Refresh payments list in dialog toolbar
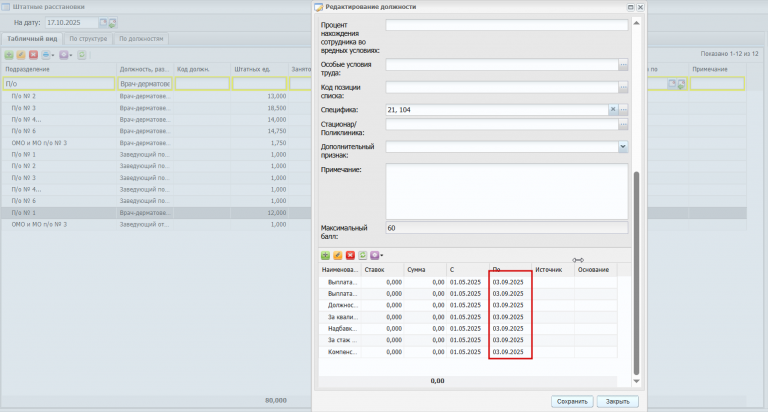The image size is (768, 412). [362, 255]
